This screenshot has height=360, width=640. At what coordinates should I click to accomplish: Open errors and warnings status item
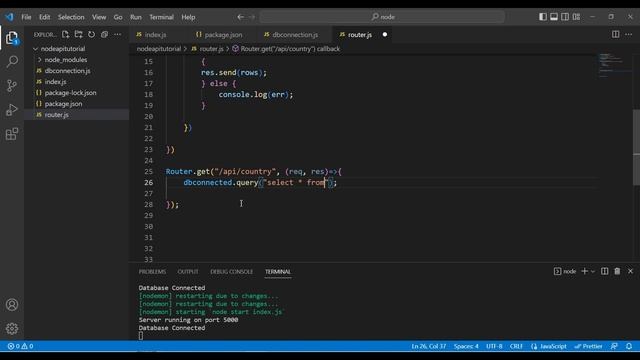coord(20,346)
